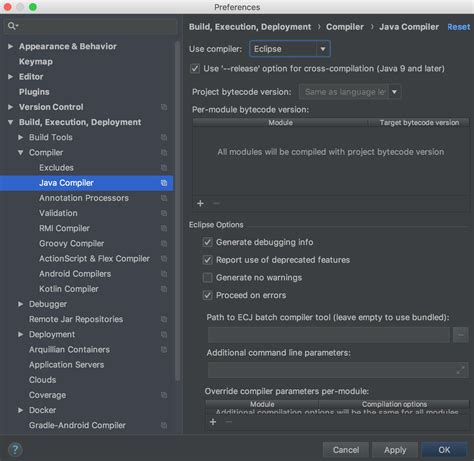Add an override compiler parameters module entry

coord(213,422)
